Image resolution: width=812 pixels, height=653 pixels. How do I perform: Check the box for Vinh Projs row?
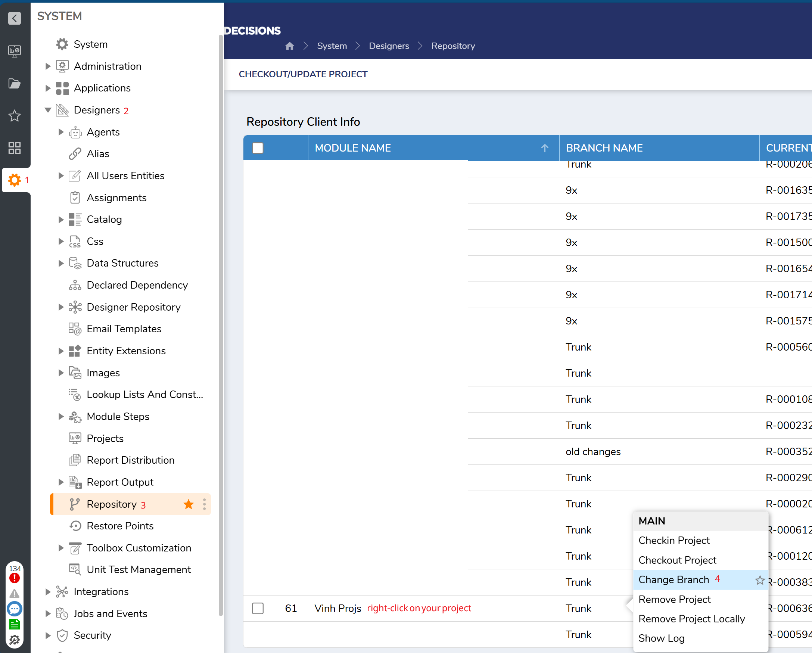coord(258,608)
